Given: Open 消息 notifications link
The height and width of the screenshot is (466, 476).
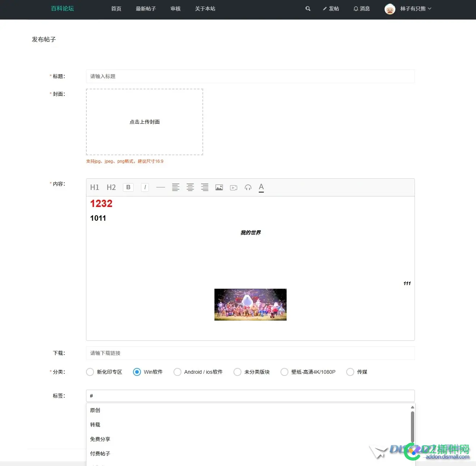Looking at the screenshot, I should coord(361,9).
